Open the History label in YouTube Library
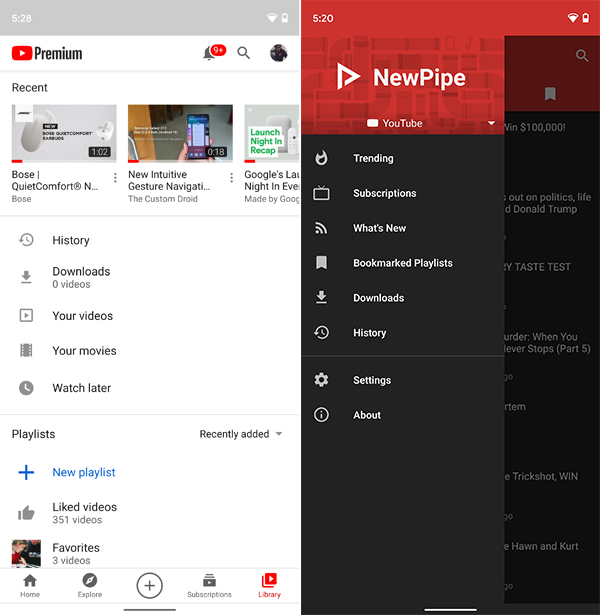The width and height of the screenshot is (600, 615). click(x=71, y=240)
